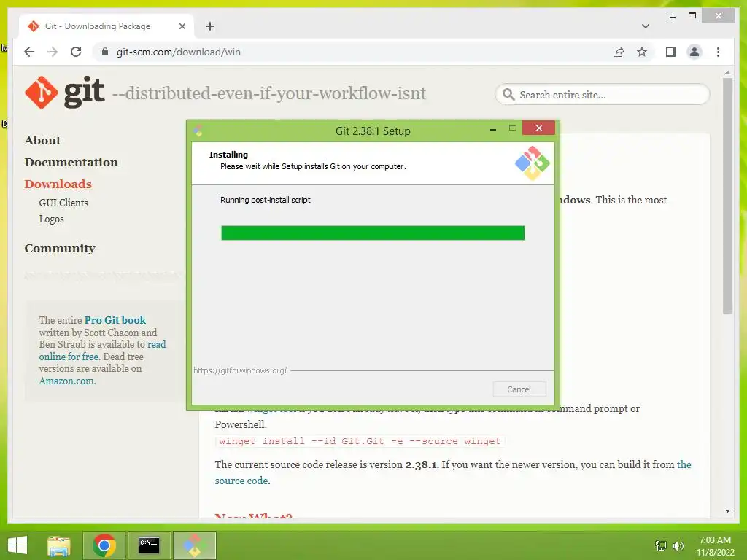Click the Pro Git book link
The image size is (747, 560).
click(x=115, y=320)
